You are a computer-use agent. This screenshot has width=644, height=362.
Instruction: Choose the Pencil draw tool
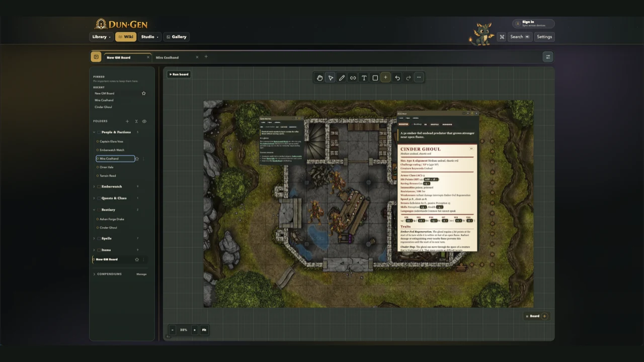tap(342, 78)
